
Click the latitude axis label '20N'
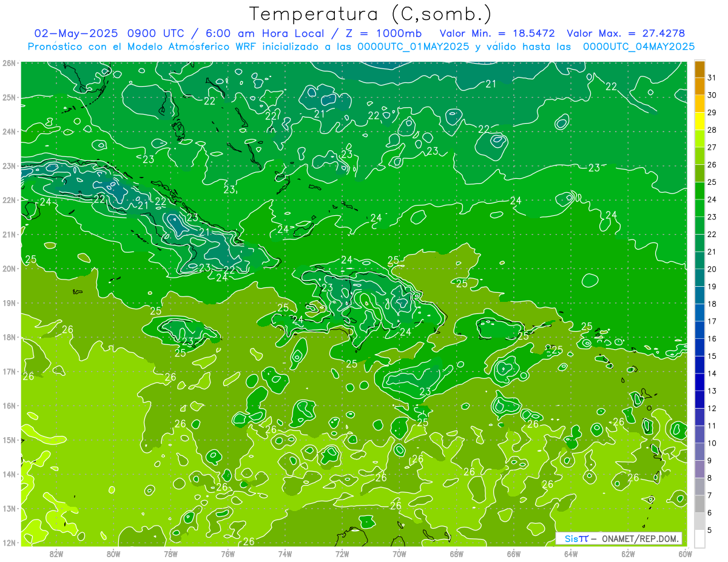pos(9,269)
